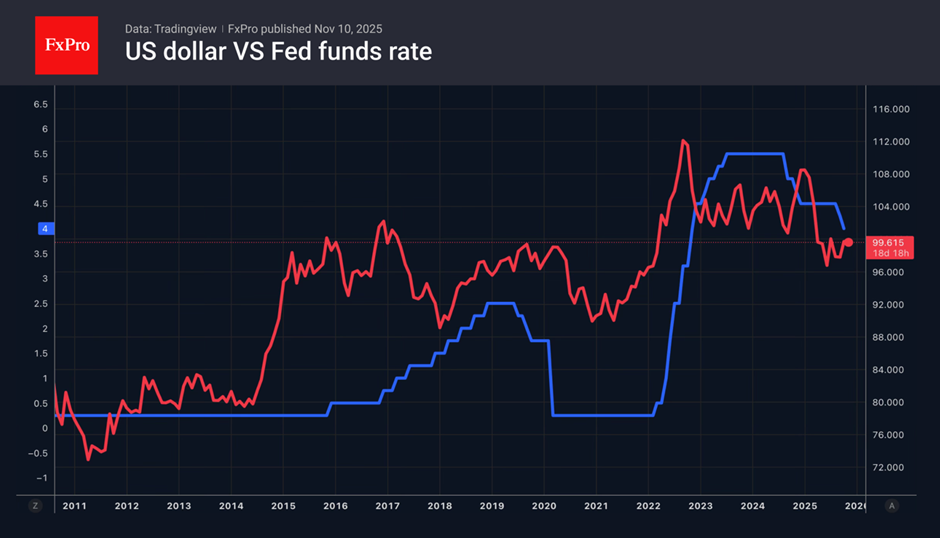Click the 'Data: Tradingview' source text

click(x=165, y=29)
